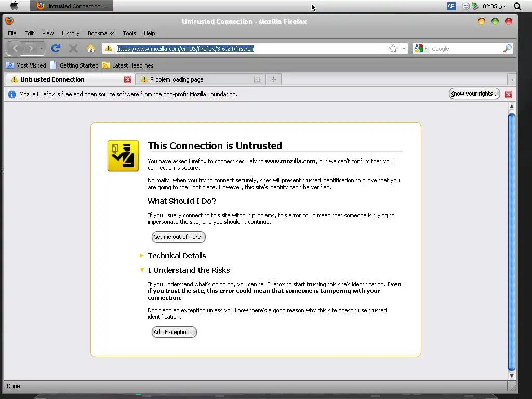532x399 pixels.
Task: Click the bold www.mozilla.com text
Action: 290,161
